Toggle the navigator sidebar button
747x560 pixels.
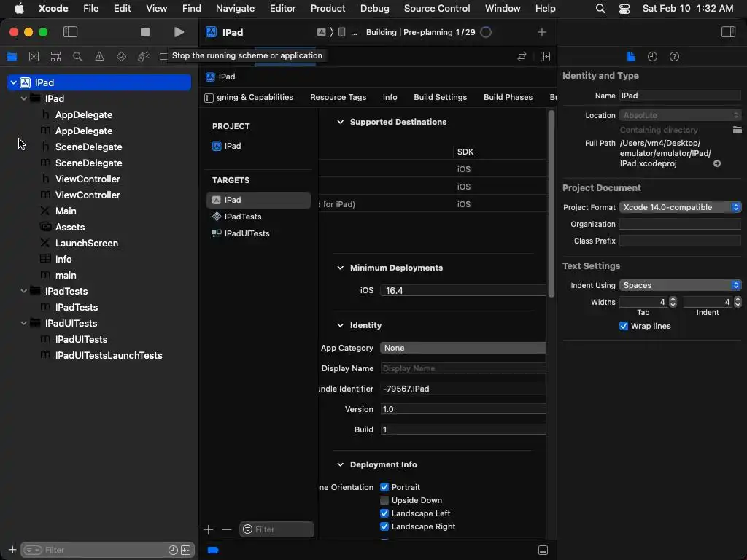pos(70,32)
